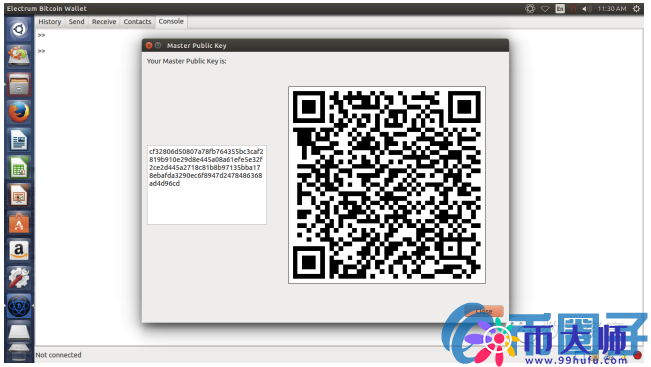
Task: Switch to the History tab
Action: tap(50, 22)
